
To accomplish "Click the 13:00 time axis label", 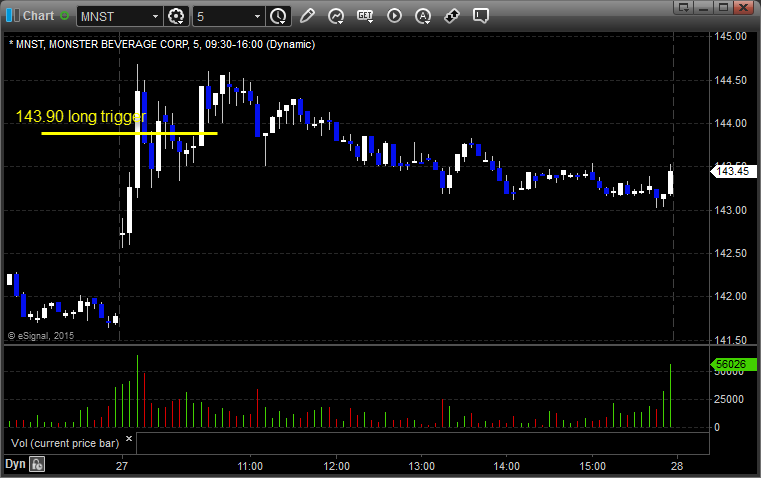I will [x=421, y=466].
